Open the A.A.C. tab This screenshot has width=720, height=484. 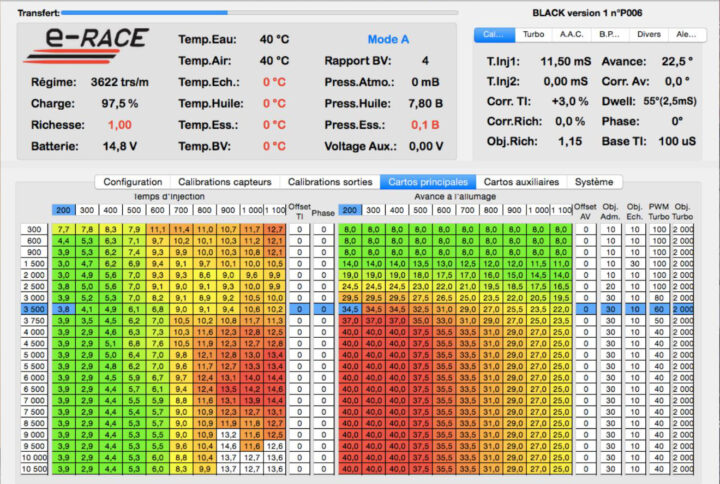tap(572, 34)
